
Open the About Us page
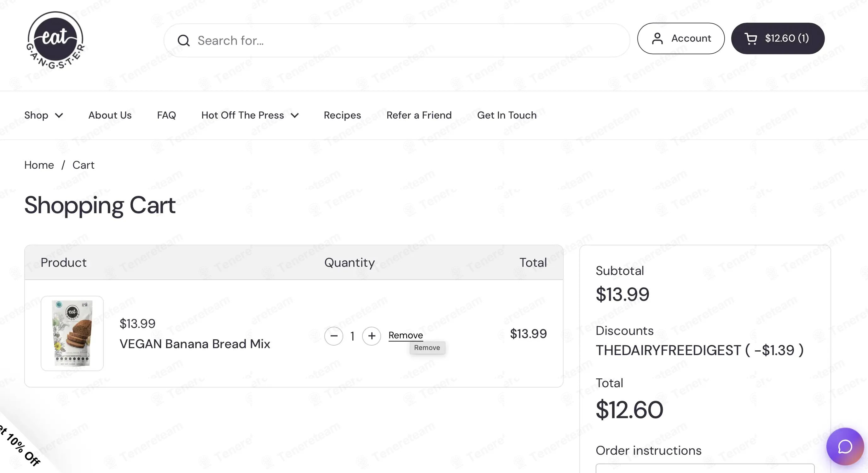point(110,115)
